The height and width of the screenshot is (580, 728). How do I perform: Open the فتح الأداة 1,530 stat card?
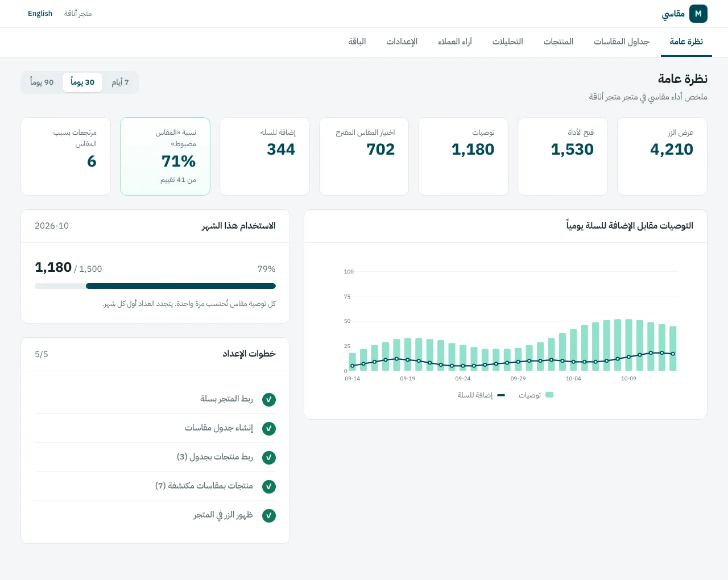562,156
